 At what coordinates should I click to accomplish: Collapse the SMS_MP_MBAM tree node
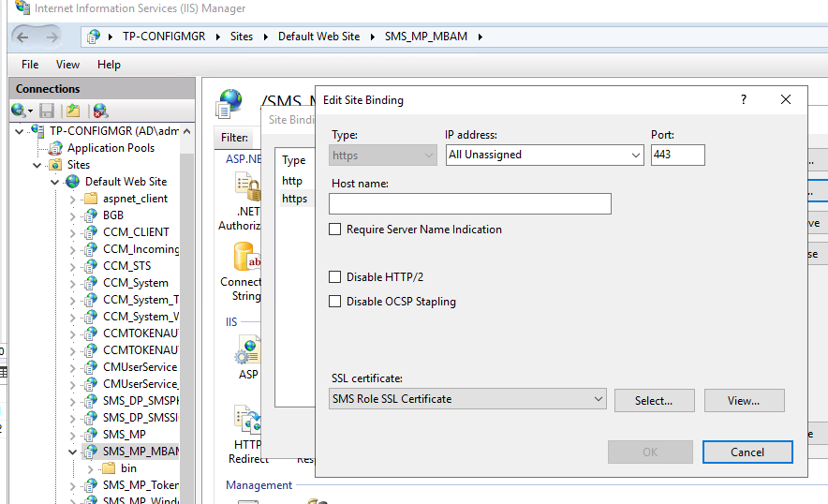pos(73,452)
